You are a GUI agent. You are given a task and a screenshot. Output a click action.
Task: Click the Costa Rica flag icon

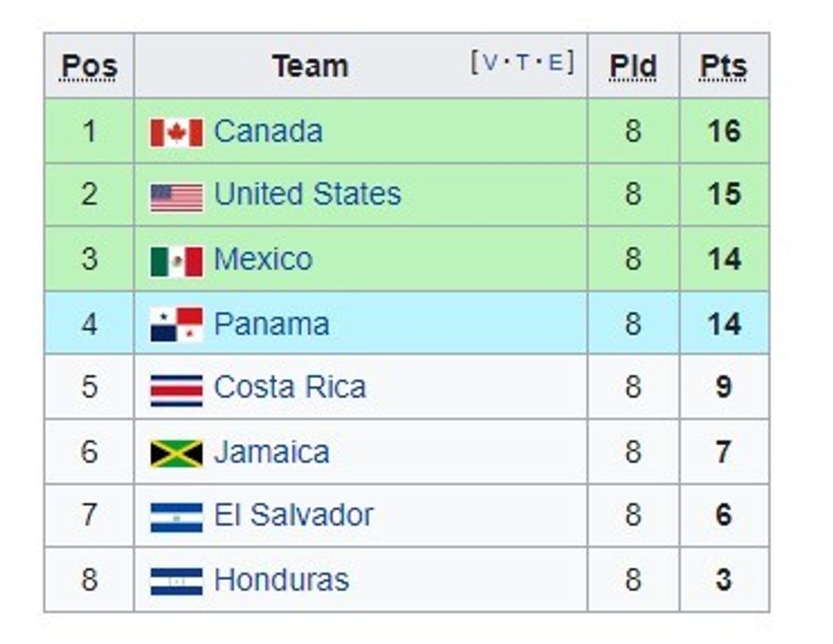click(x=176, y=389)
